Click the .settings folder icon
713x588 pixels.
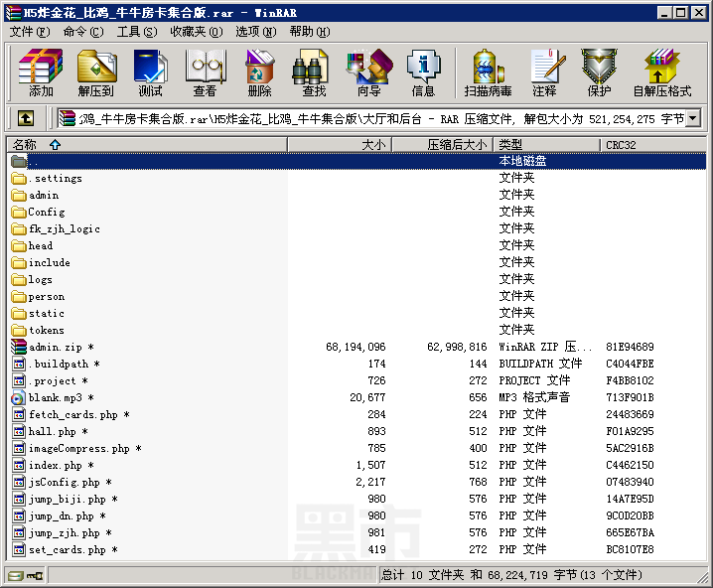[x=19, y=178]
